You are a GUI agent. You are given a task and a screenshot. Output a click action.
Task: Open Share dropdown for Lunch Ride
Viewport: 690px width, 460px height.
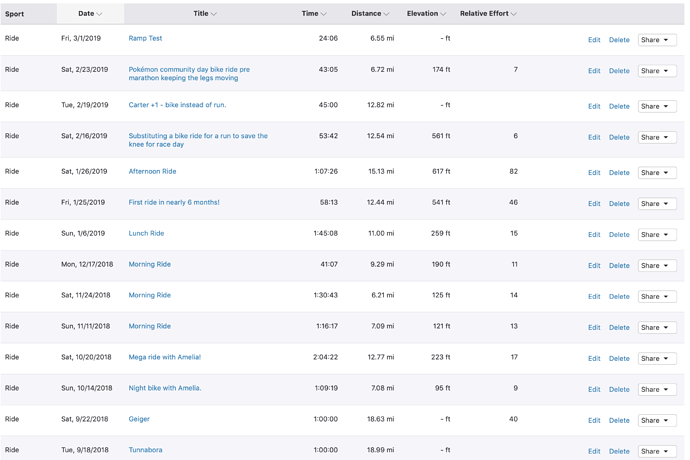[x=657, y=235]
